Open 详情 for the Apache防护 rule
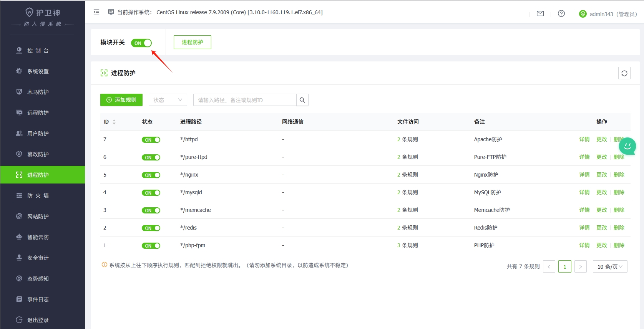This screenshot has height=329, width=644. [x=584, y=139]
